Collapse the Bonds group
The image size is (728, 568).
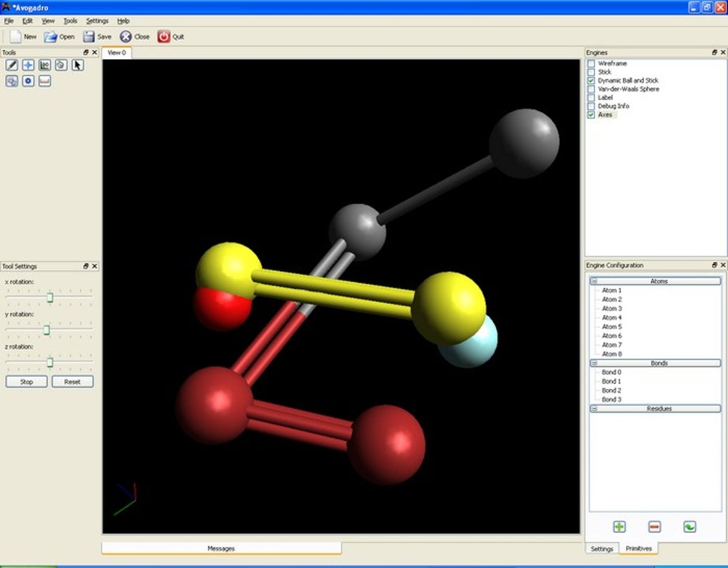pos(594,363)
